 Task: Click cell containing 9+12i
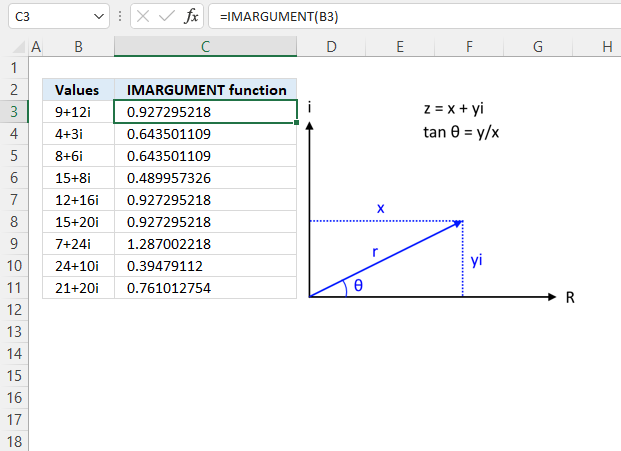coord(78,112)
